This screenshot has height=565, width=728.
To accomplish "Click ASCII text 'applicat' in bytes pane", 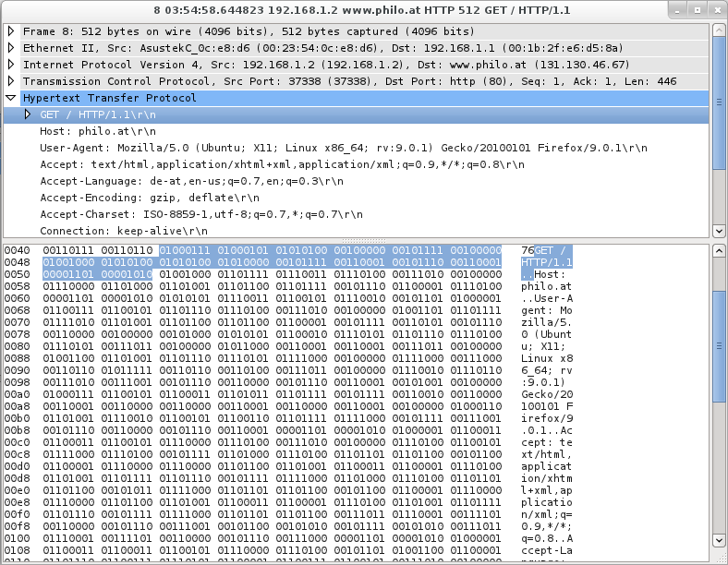I will click(x=547, y=466).
